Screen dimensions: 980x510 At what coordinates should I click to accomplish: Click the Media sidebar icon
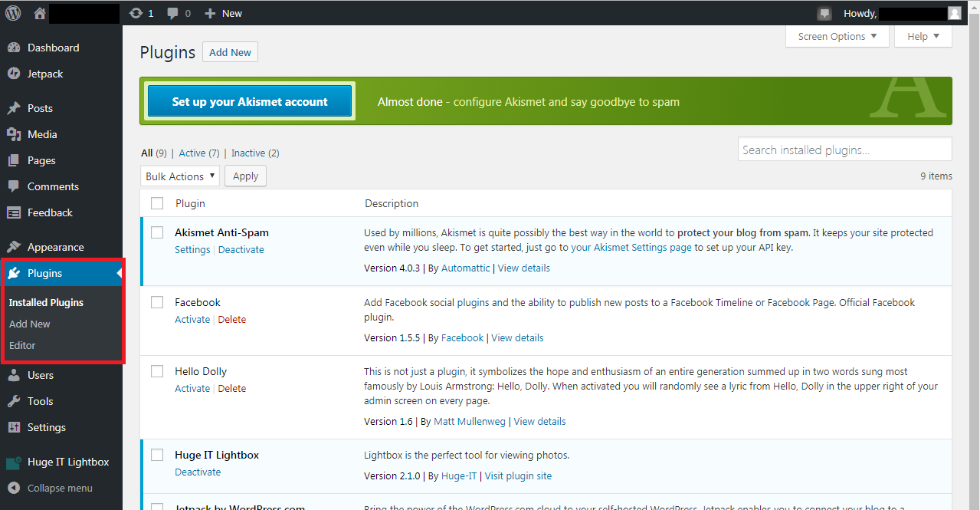coord(14,134)
